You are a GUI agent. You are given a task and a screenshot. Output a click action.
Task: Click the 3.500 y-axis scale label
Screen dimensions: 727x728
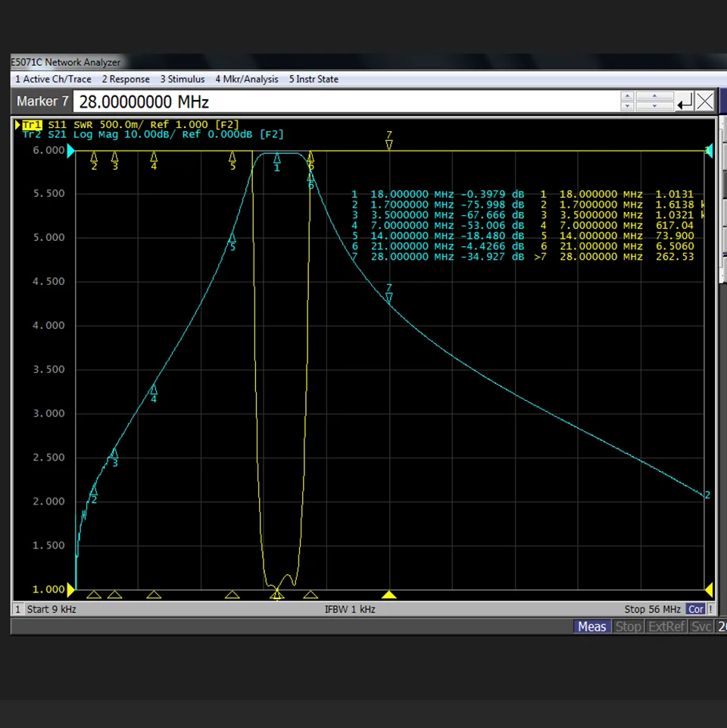click(48, 370)
